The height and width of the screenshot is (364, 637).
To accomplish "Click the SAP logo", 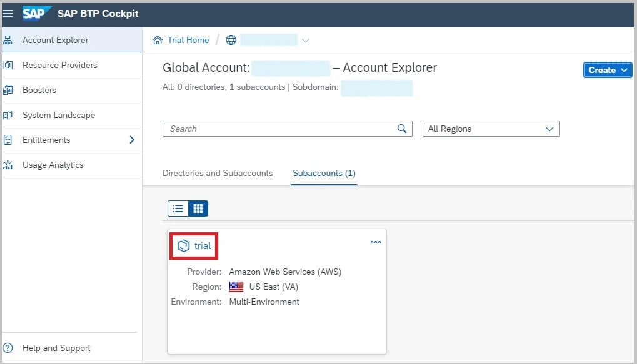I will click(x=36, y=13).
